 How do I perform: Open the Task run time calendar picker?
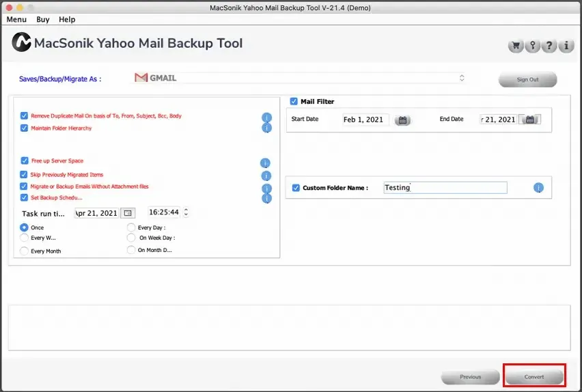(128, 213)
